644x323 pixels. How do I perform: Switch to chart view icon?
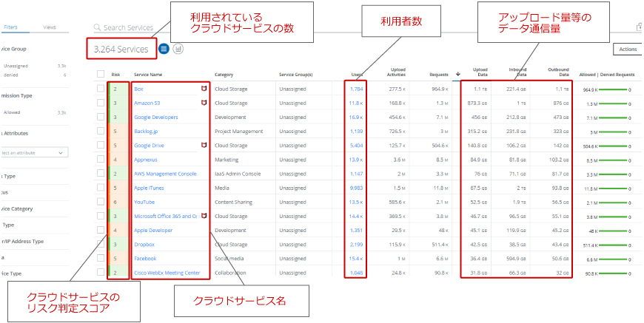pos(178,49)
